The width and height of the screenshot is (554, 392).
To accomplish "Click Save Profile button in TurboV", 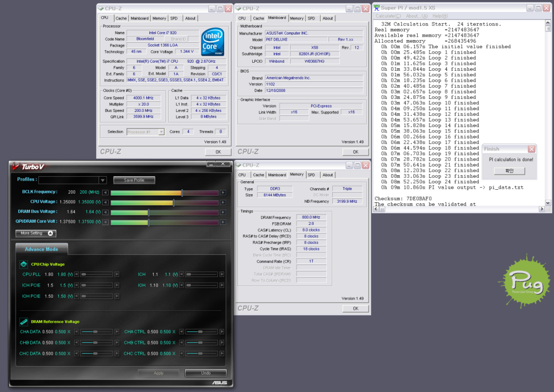I will (x=134, y=180).
